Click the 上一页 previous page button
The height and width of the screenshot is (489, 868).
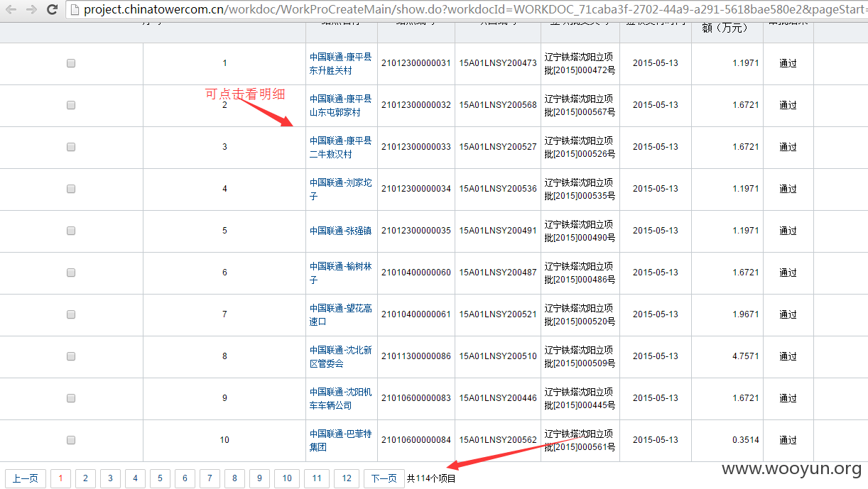pyautogui.click(x=26, y=478)
